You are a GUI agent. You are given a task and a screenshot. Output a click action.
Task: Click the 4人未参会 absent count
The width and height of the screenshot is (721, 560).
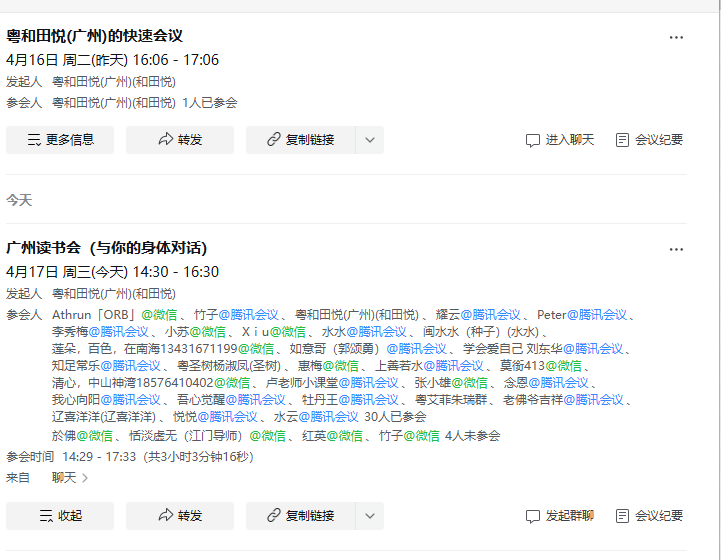pyautogui.click(x=472, y=436)
